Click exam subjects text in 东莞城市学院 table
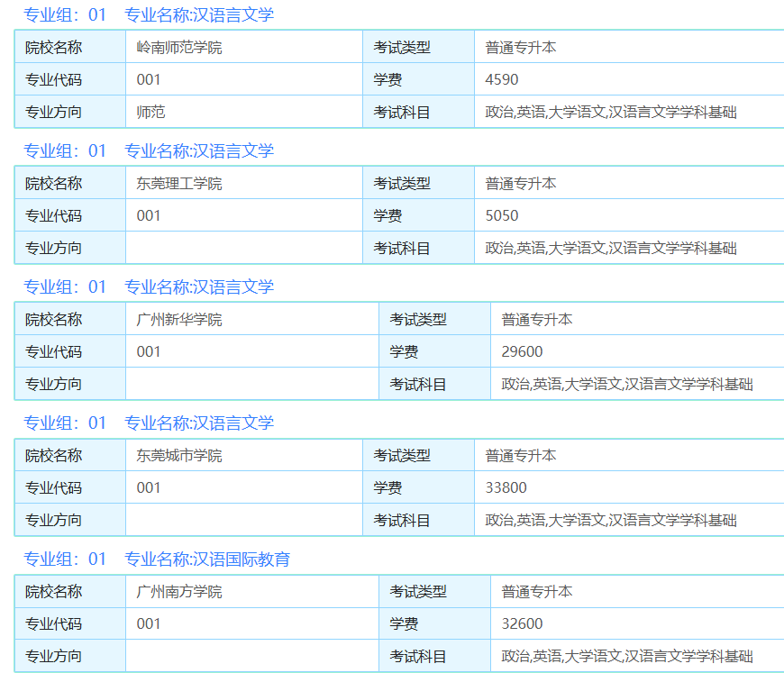 tap(611, 520)
